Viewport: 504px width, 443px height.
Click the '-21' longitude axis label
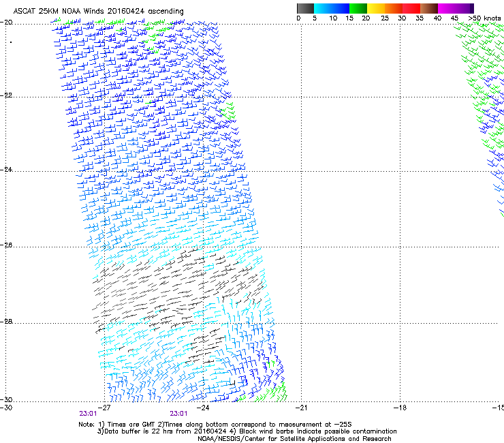click(301, 408)
